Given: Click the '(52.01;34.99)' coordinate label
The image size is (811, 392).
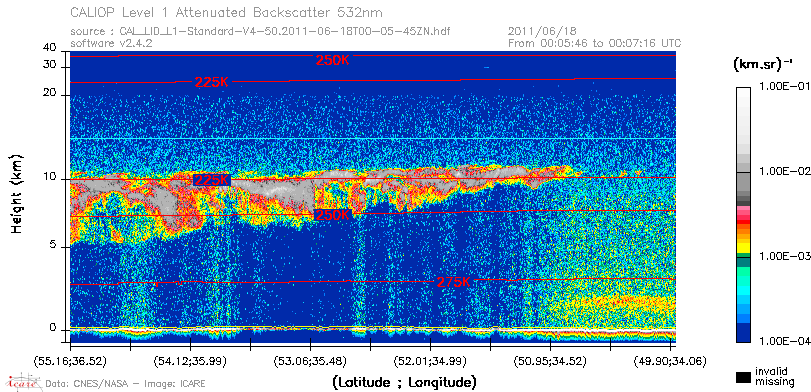Looking at the screenshot, I should tap(431, 361).
